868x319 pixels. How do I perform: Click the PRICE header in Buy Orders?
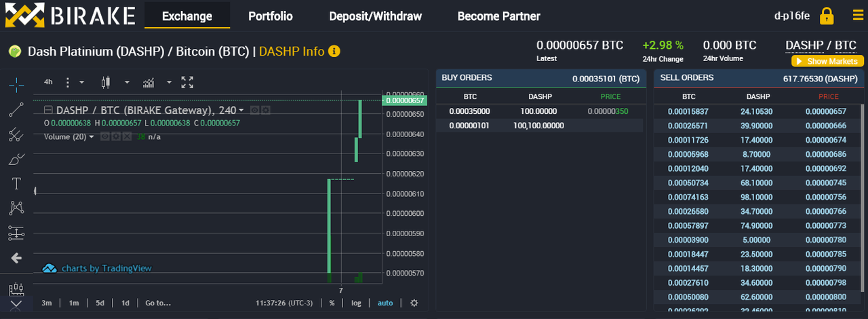click(x=610, y=96)
